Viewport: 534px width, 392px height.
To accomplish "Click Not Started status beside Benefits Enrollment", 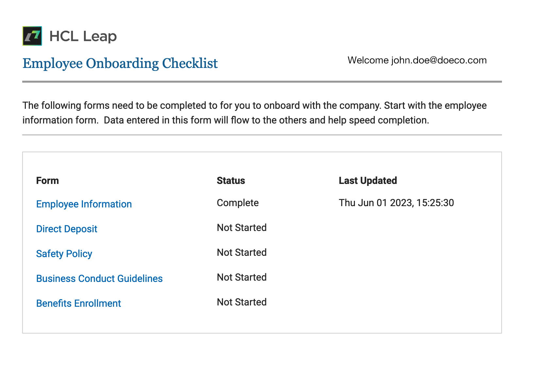I will tap(242, 302).
